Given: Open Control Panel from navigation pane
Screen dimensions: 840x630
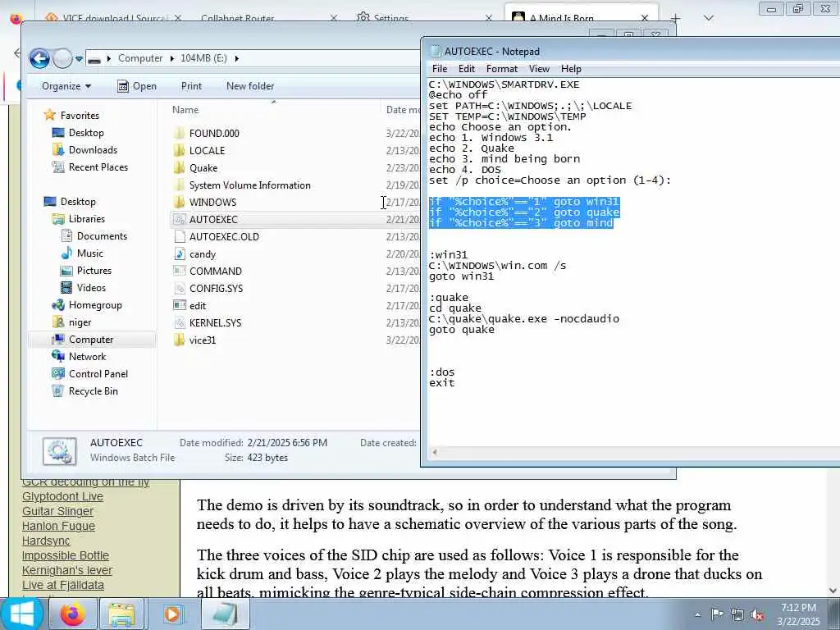Looking at the screenshot, I should [98, 374].
